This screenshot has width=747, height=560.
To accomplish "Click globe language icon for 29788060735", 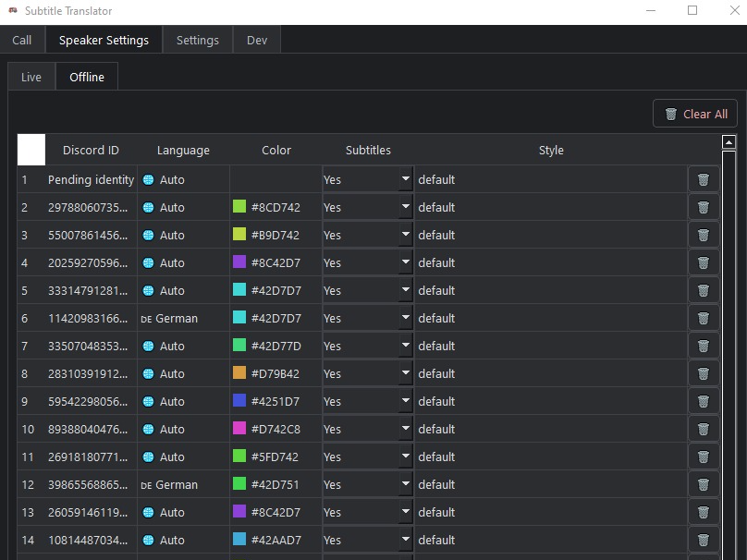I will pyautogui.click(x=149, y=207).
